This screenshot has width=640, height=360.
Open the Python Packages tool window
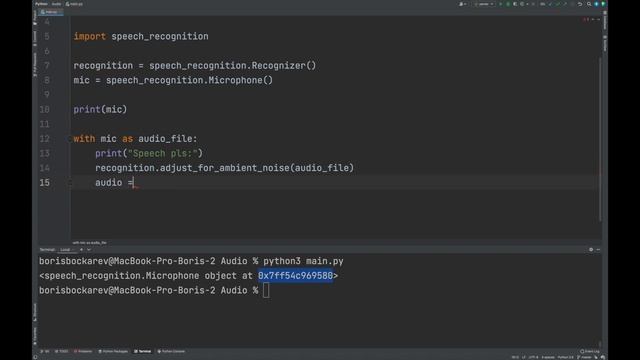113,351
